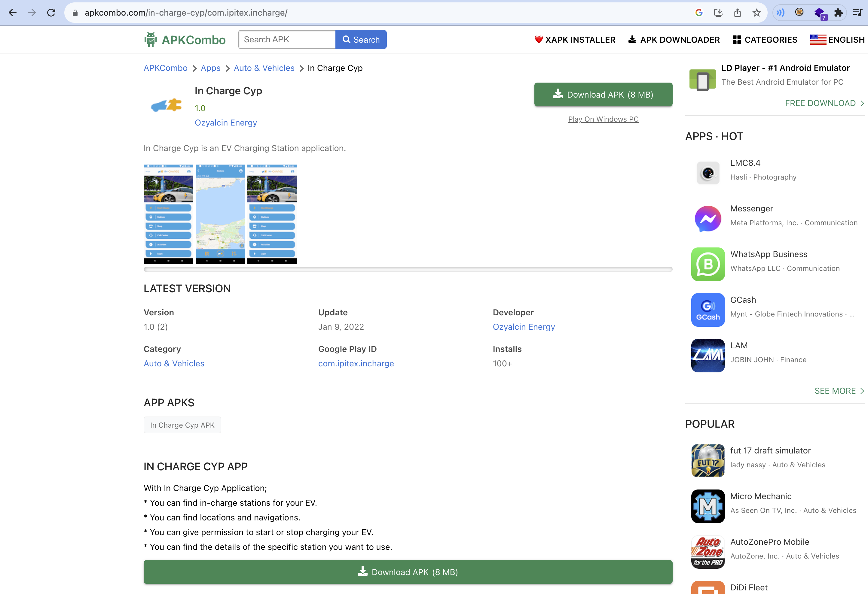The image size is (868, 594).
Task: Click the install app icon in address bar
Action: (x=718, y=13)
